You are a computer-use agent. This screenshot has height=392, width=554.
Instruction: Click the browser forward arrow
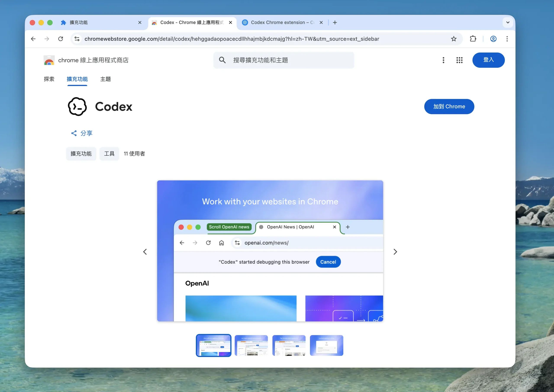tap(47, 39)
